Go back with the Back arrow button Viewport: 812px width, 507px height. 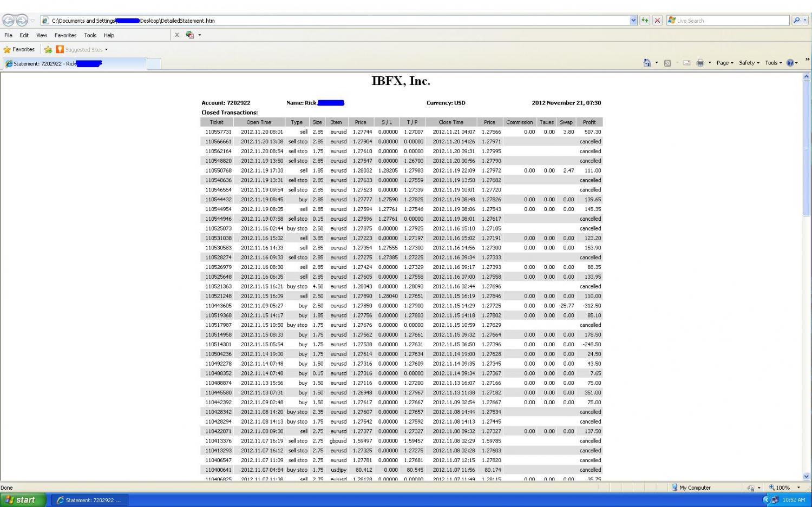coord(8,21)
